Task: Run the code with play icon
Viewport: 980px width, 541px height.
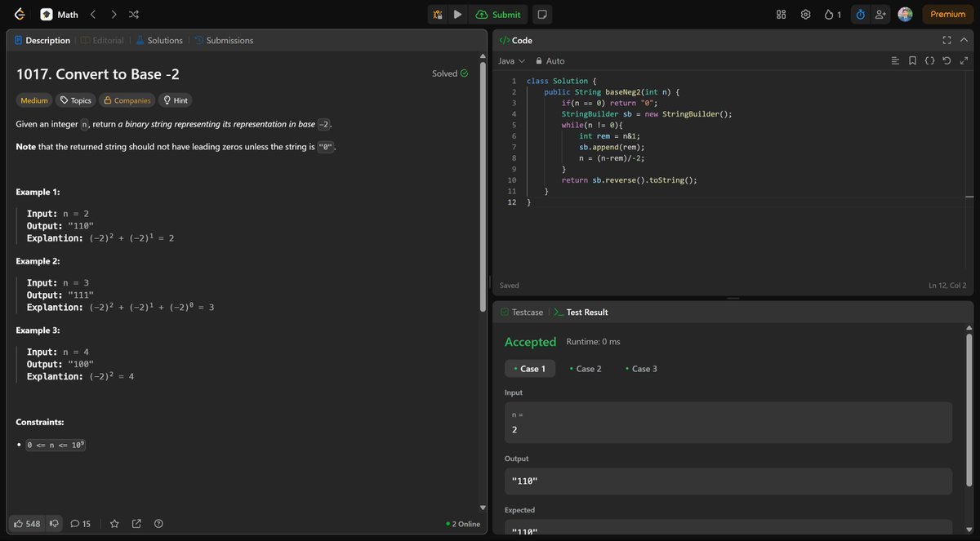Action: [457, 14]
